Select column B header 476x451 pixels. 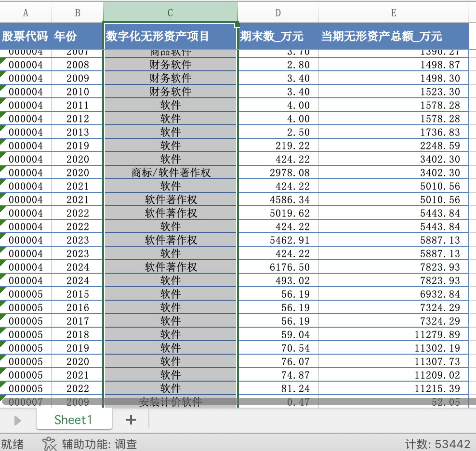click(x=78, y=13)
